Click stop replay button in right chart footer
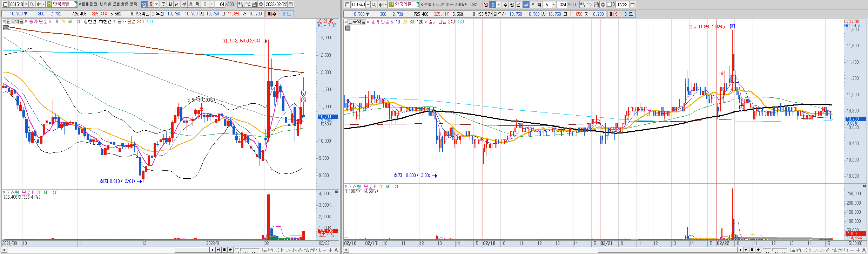This screenshot has height=254, width=868. (x=752, y=250)
